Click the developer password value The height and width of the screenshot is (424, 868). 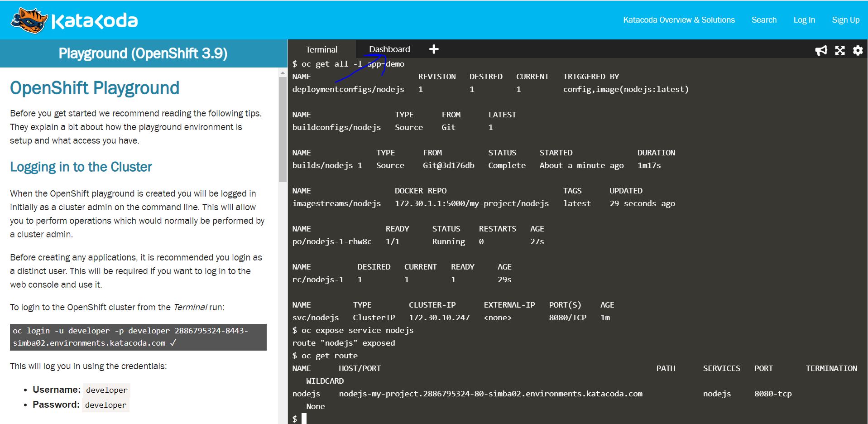pyautogui.click(x=106, y=405)
